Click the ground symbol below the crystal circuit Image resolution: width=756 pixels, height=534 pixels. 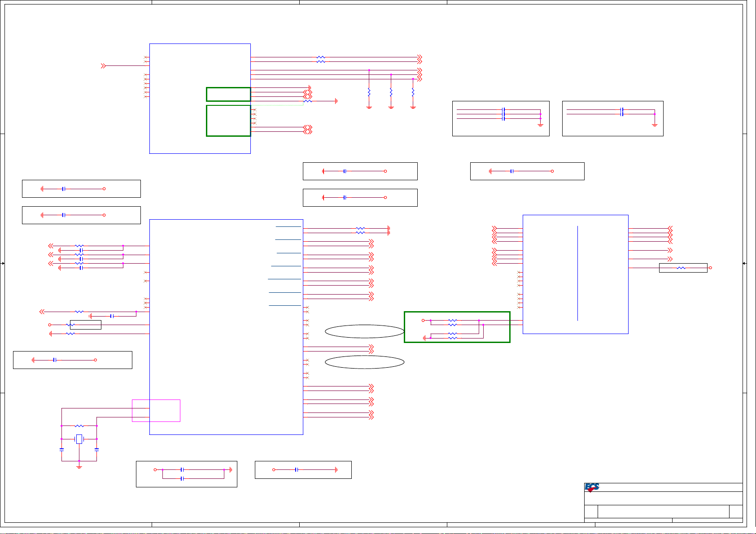79,466
